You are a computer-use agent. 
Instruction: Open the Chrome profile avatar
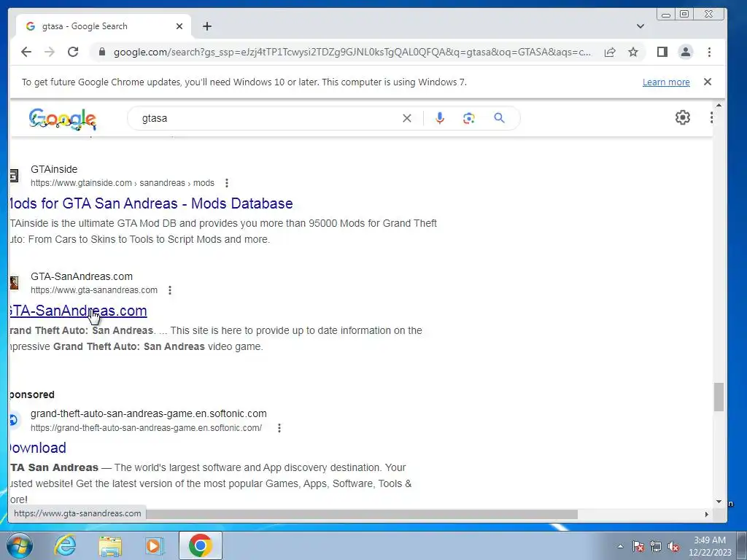[x=686, y=52]
